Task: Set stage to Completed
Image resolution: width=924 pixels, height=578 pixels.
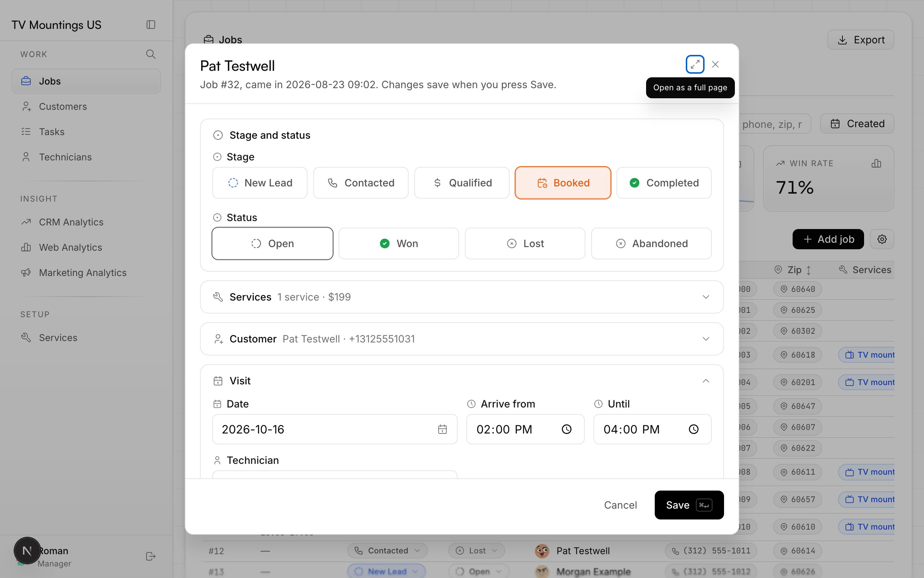Action: tap(664, 183)
